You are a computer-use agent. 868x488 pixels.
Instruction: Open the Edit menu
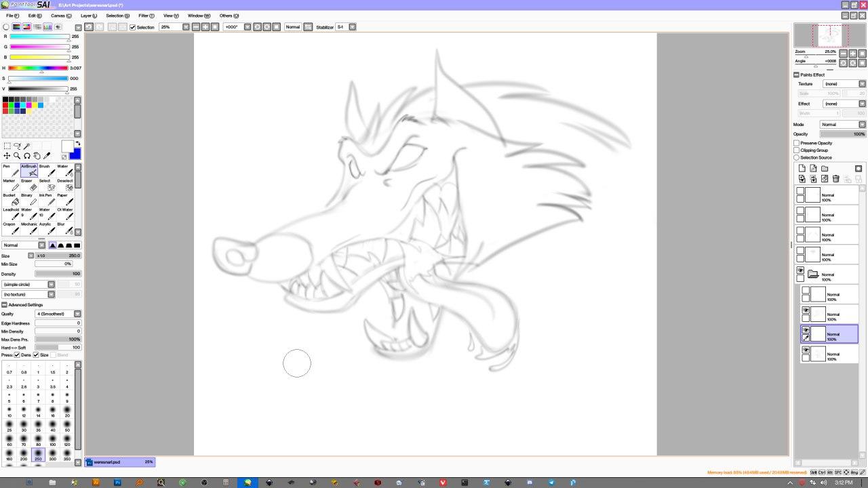pos(35,16)
